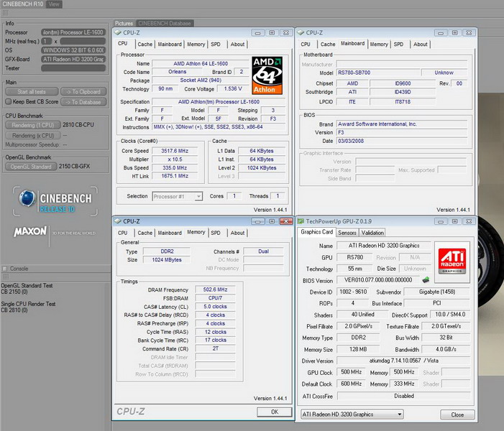
Task: Click HT Link value 1675.1 MHz
Action: (175, 176)
